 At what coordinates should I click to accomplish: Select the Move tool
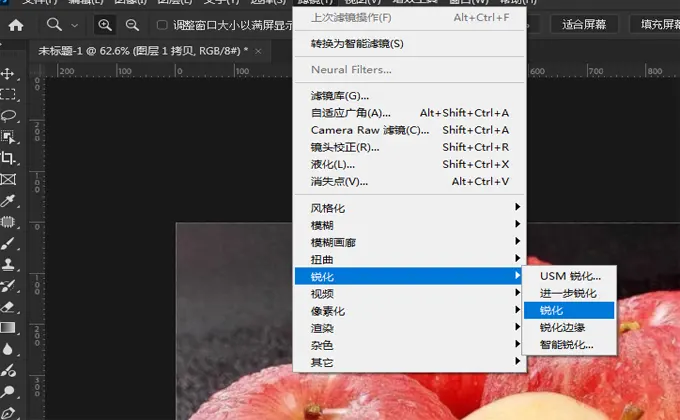9,74
